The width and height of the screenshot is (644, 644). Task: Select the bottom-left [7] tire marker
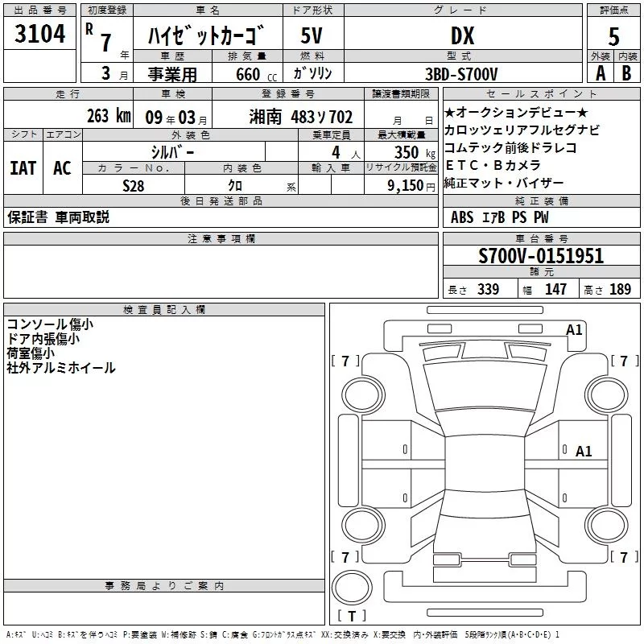pos(345,557)
